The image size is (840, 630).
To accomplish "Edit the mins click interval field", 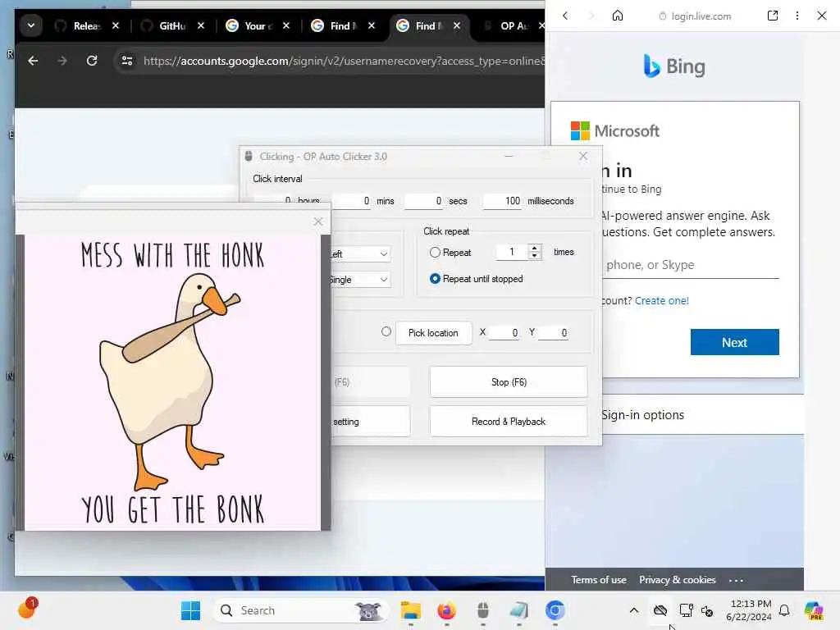I will (x=351, y=201).
